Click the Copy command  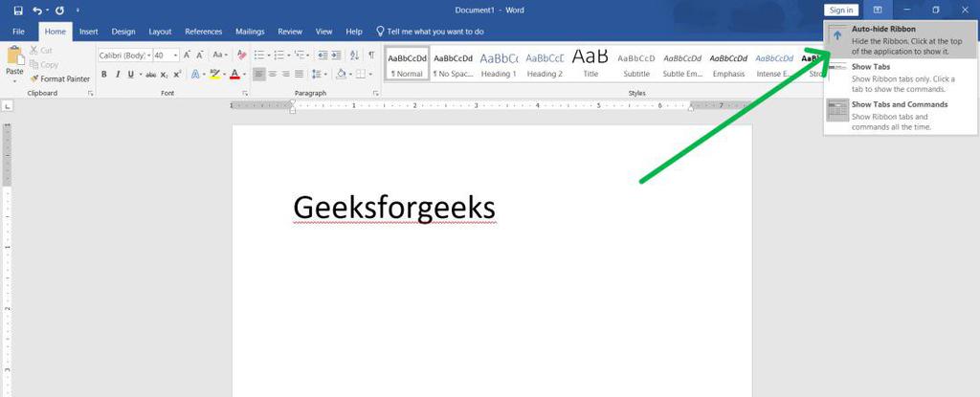pyautogui.click(x=44, y=64)
